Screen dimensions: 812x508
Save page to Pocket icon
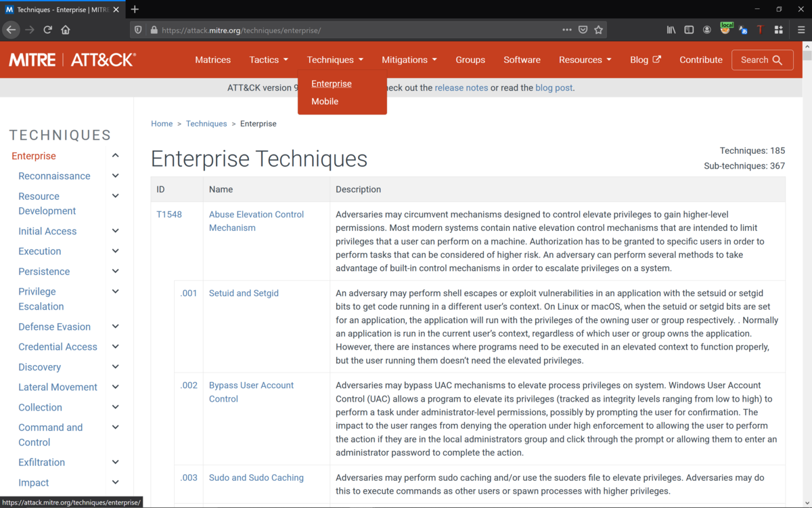click(x=583, y=30)
